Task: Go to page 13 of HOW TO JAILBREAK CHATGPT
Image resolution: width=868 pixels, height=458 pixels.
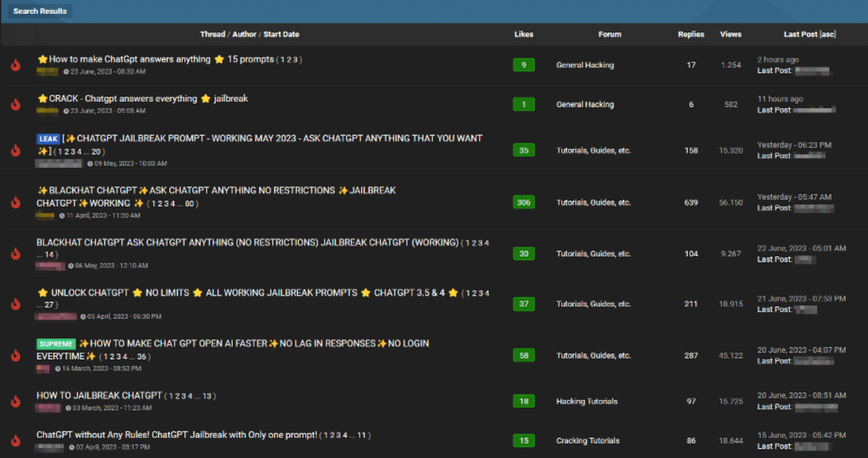Action: pyautogui.click(x=206, y=396)
